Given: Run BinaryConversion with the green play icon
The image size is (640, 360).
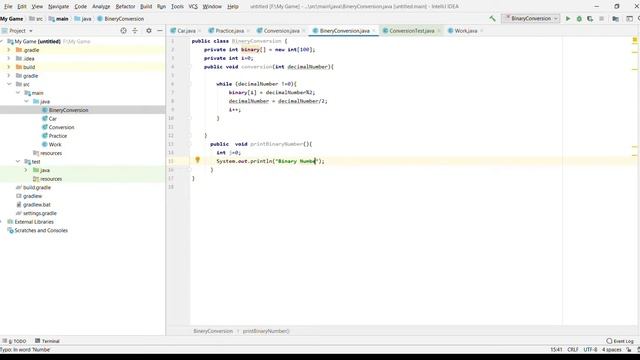Looking at the screenshot, I should point(568,18).
